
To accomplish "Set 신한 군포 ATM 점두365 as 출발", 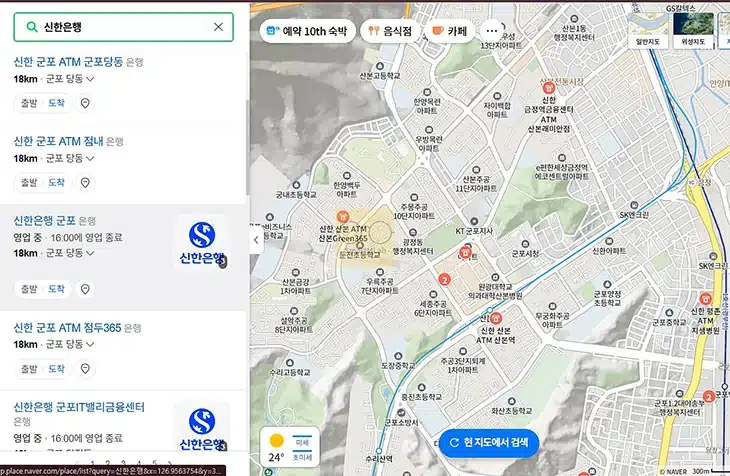I will pos(29,368).
